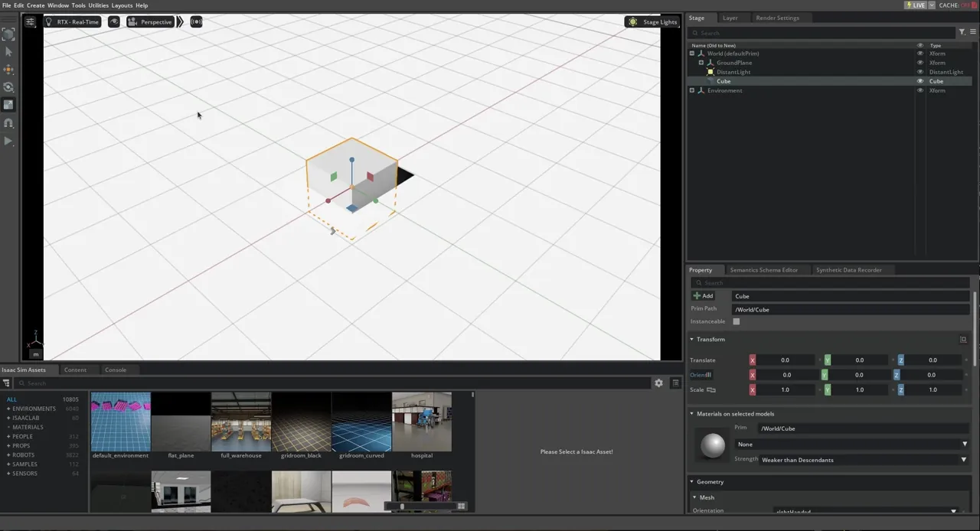The width and height of the screenshot is (980, 531).
Task: Select the Move tool in the left toolbar
Action: coord(8,70)
